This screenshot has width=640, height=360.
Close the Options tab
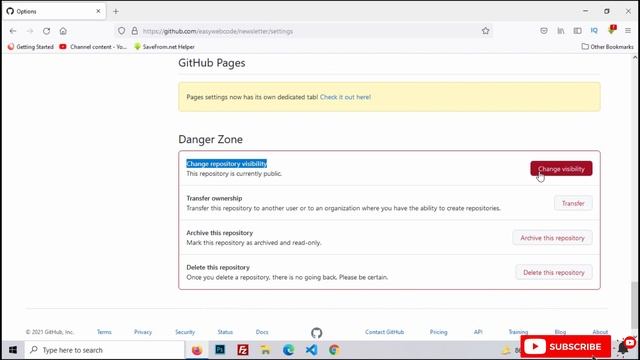(98, 11)
